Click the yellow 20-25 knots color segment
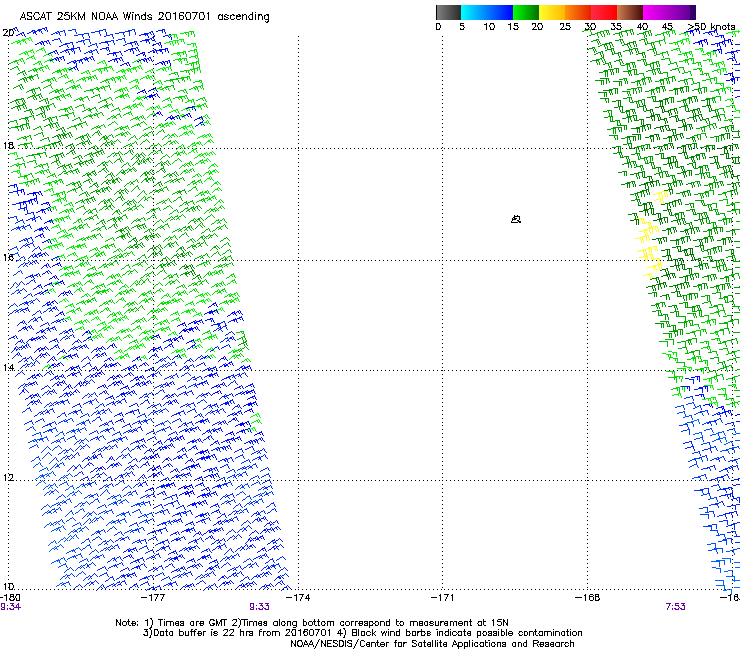This screenshot has width=740, height=650. [552, 12]
